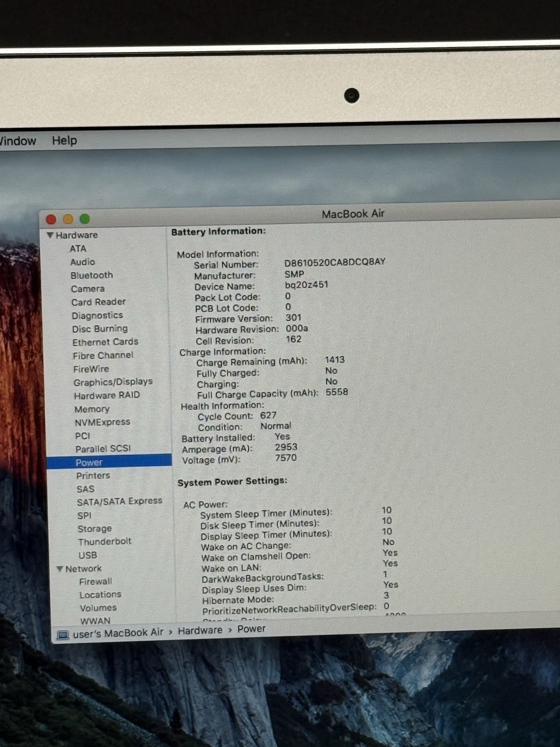Screen dimensions: 560x747
Task: Select ATA in the sidebar
Action: [x=78, y=248]
